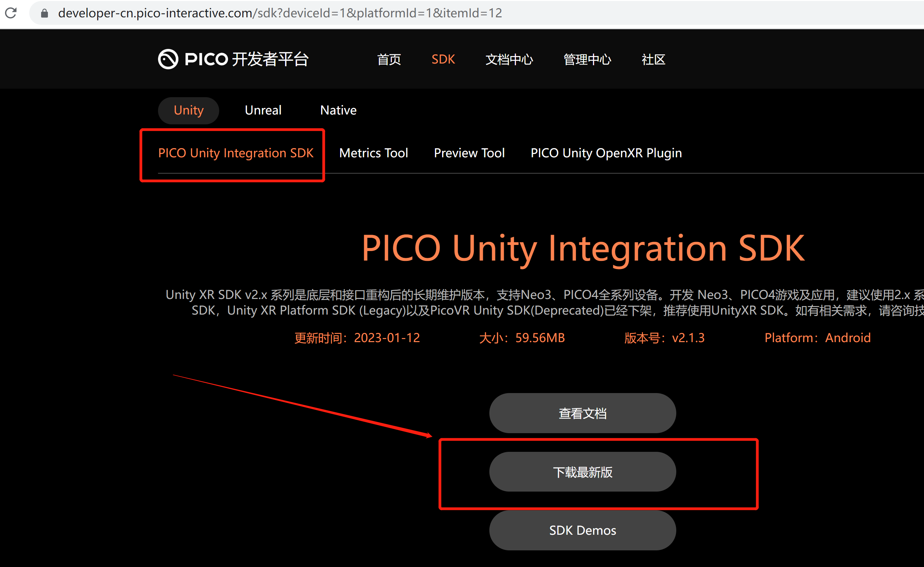Screen dimensions: 924x567
Task: Select the Metrics Tool tab
Action: (x=373, y=153)
